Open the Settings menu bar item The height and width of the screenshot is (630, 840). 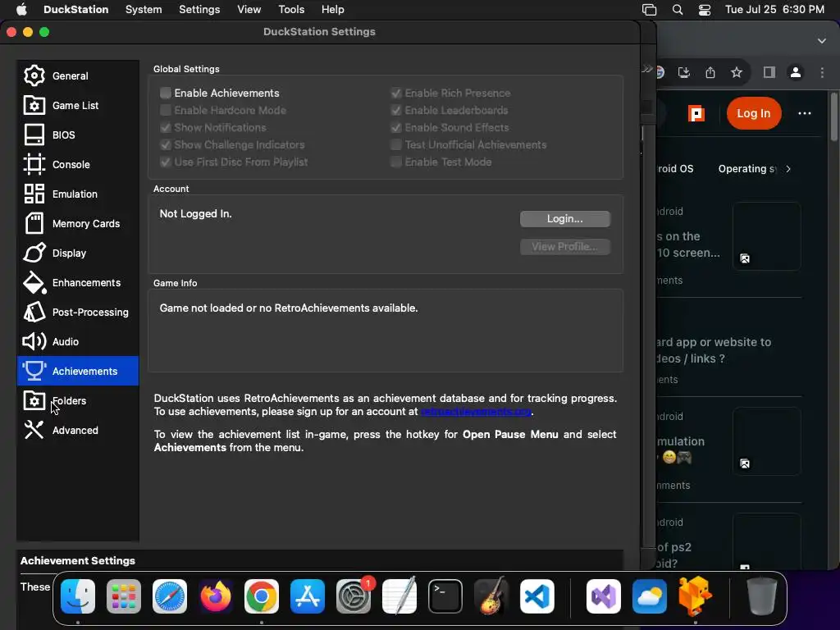click(199, 10)
